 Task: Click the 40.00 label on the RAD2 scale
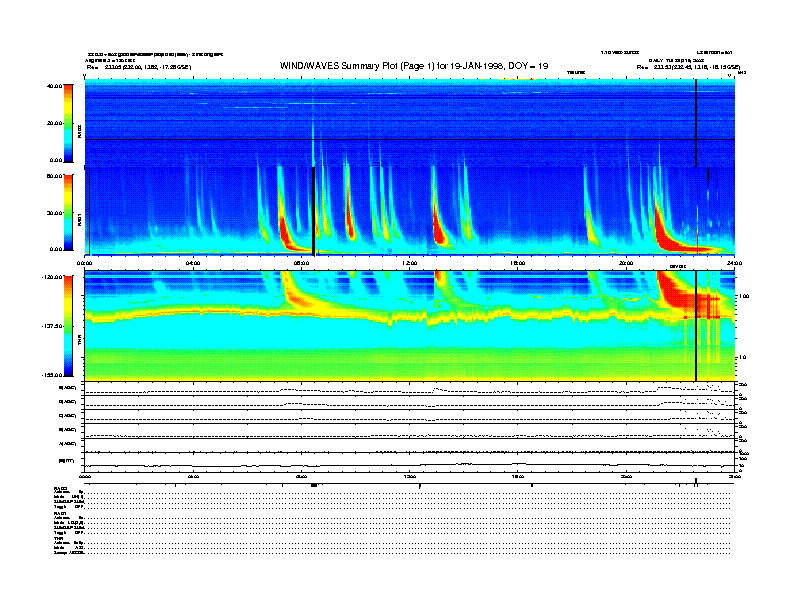click(54, 86)
